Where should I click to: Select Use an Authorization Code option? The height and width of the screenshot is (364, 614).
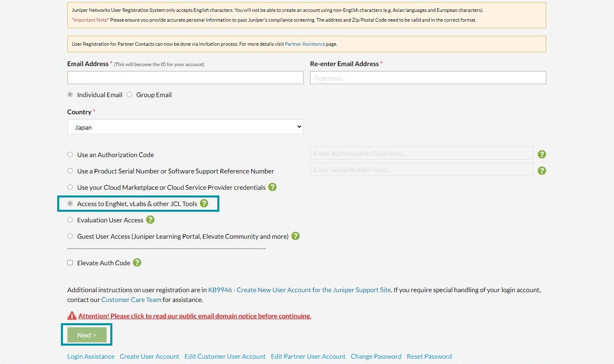click(x=70, y=154)
